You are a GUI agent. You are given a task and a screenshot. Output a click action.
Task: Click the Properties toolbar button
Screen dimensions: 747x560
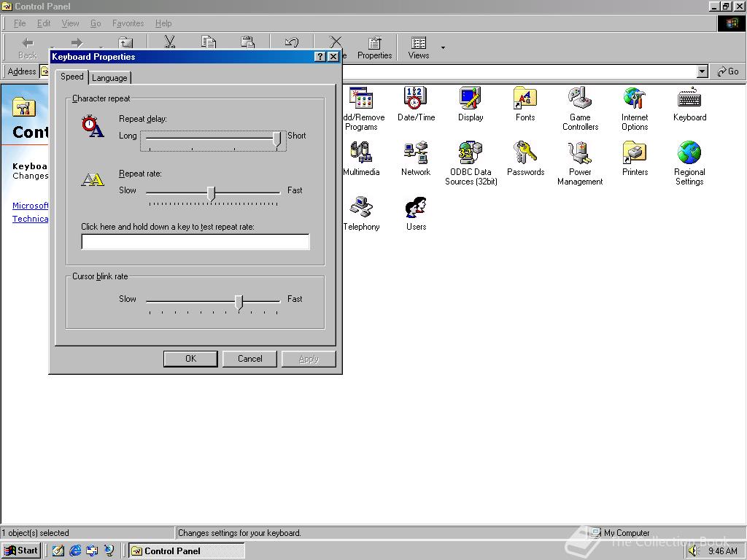tap(374, 47)
